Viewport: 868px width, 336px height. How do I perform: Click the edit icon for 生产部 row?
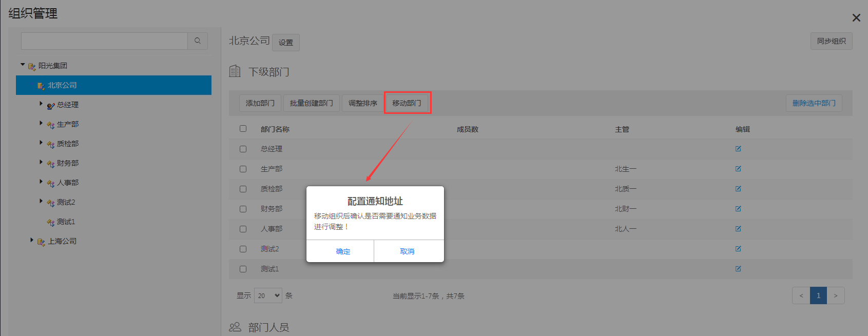coord(738,169)
